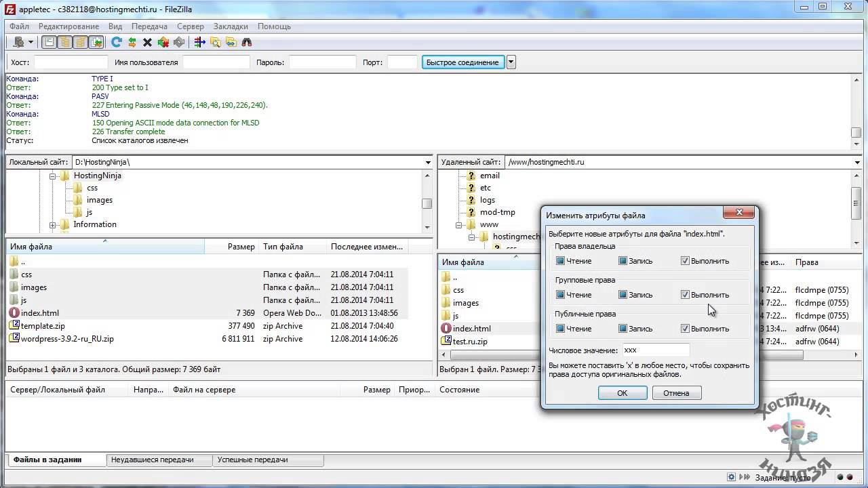
Task: Open the Site Manager icon
Action: coord(18,42)
